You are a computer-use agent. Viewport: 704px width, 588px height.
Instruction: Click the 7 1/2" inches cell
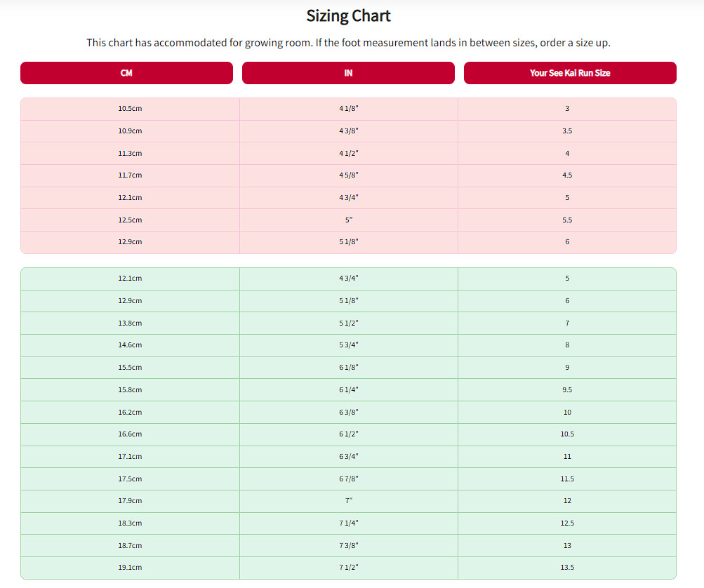tap(349, 568)
